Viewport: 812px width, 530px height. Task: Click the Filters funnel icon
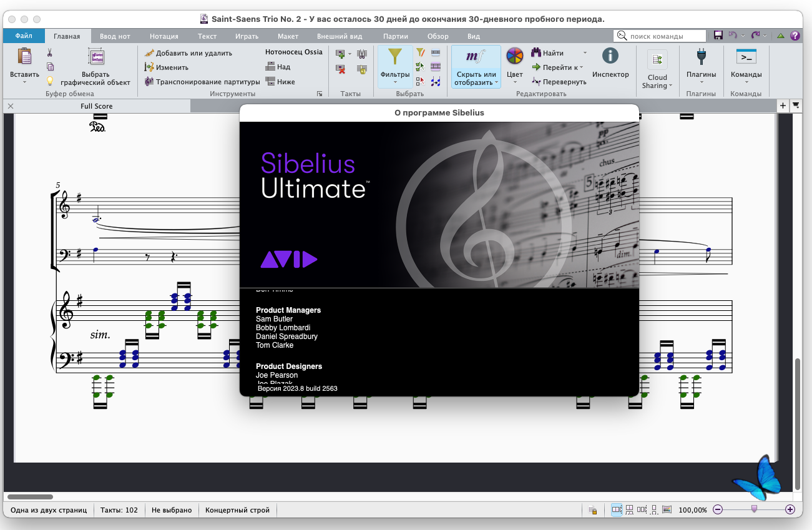[394, 57]
